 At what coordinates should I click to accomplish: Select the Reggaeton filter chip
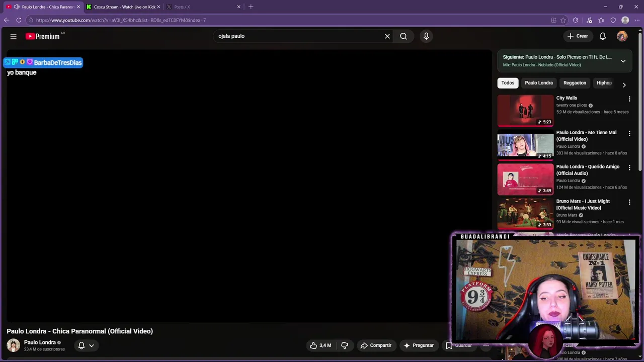575,83
